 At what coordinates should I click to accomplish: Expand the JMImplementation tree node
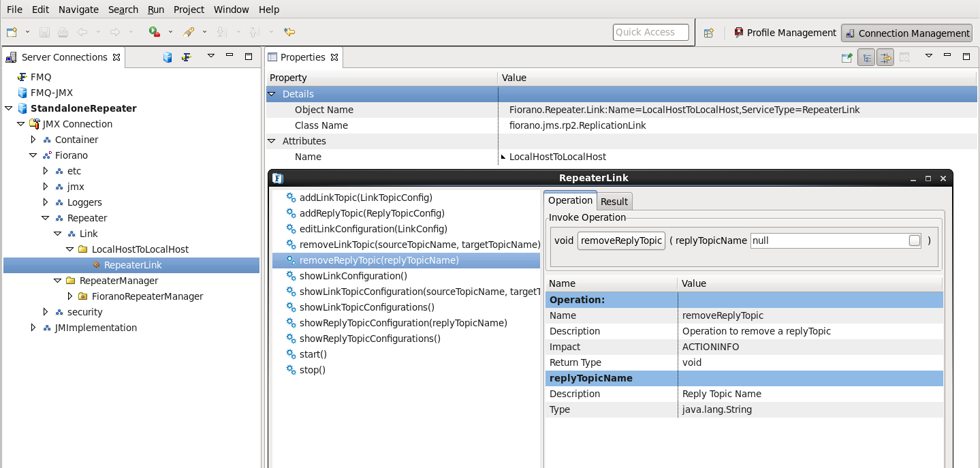point(33,328)
